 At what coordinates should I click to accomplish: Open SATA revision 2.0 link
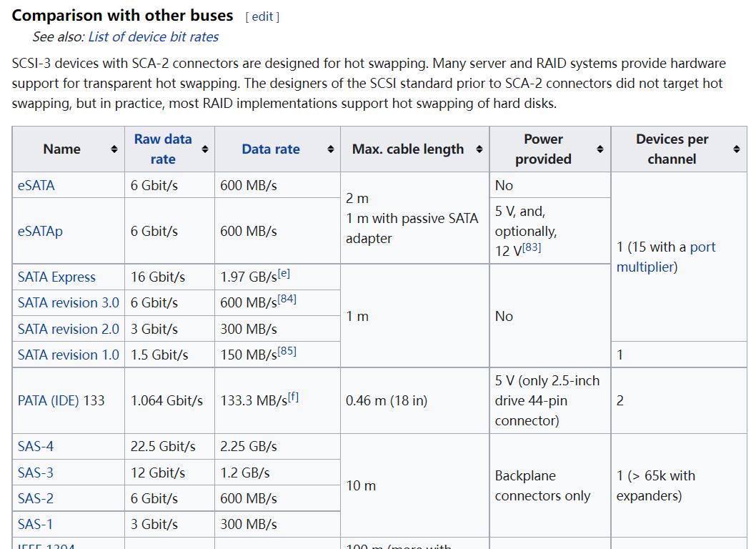(68, 329)
